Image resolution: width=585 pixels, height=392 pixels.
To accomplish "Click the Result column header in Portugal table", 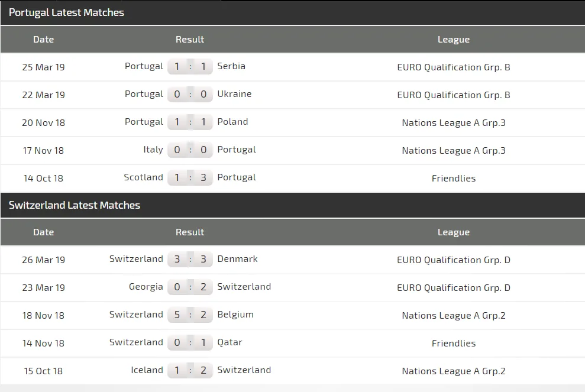I will [x=190, y=40].
